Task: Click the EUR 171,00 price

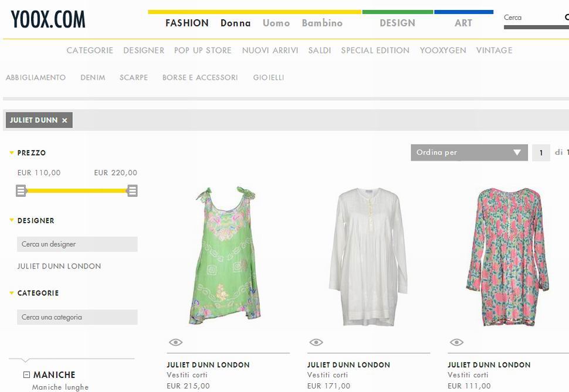Action: click(328, 386)
